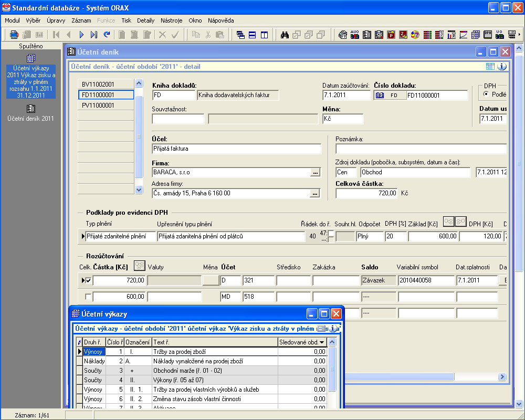Click the info icon in Účetní deník header
The height and width of the screenshot is (420, 525).
(x=502, y=67)
